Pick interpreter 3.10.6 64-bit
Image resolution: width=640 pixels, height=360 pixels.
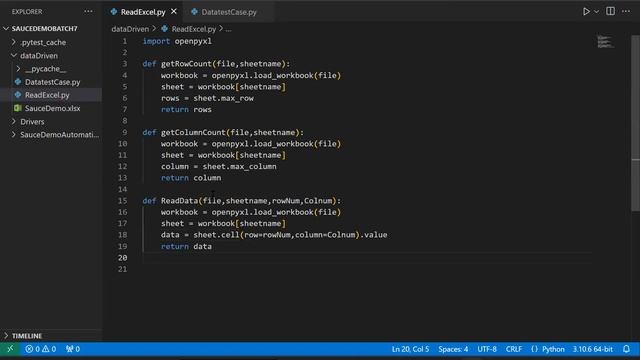pos(593,349)
